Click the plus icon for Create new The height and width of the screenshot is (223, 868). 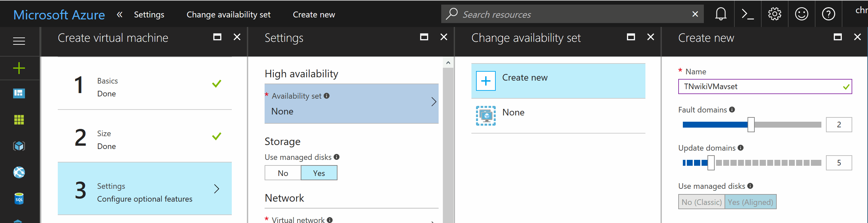click(x=486, y=81)
